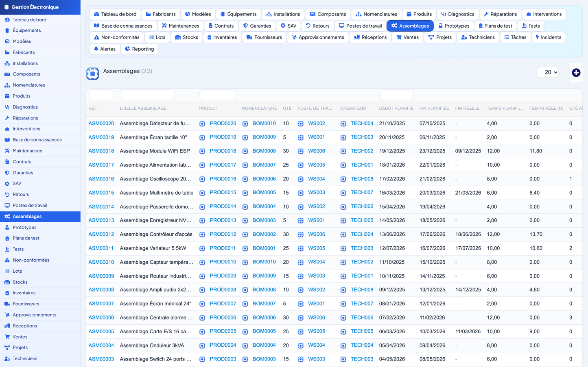This screenshot has width=588, height=367.
Task: Open operator link TECH005
Action: click(362, 220)
